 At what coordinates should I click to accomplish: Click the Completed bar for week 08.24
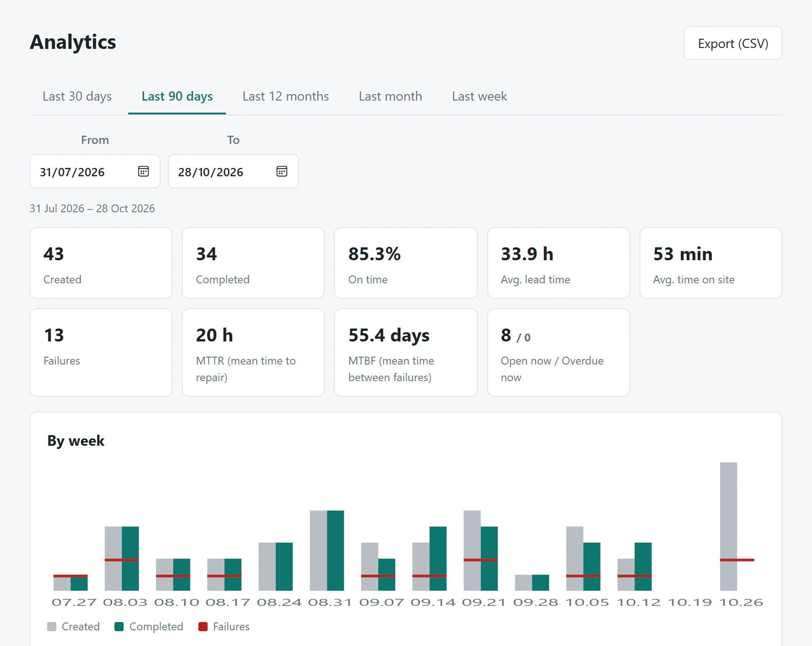coord(284,567)
